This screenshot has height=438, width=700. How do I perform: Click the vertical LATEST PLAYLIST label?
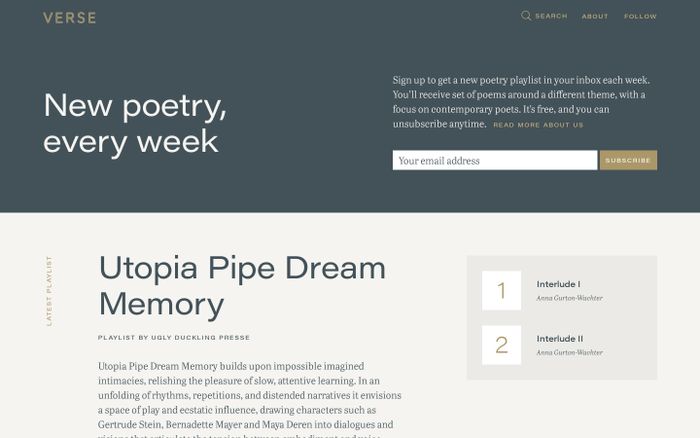(x=49, y=291)
